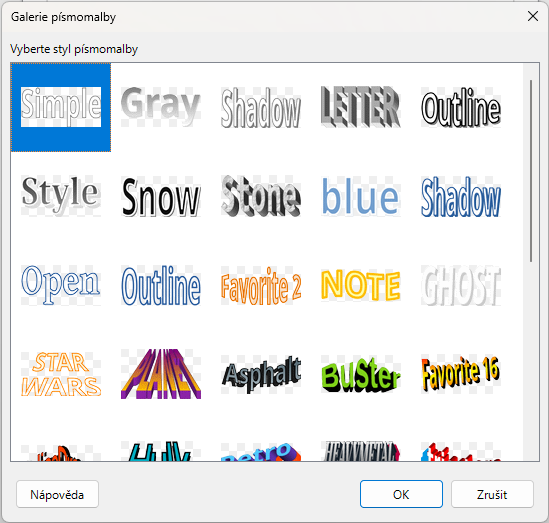Click the OK button
The height and width of the screenshot is (523, 549).
401,494
